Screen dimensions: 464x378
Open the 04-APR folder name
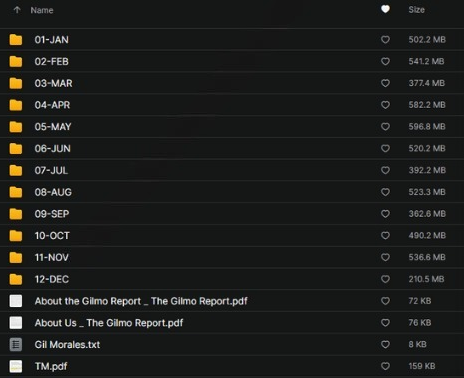pos(52,105)
